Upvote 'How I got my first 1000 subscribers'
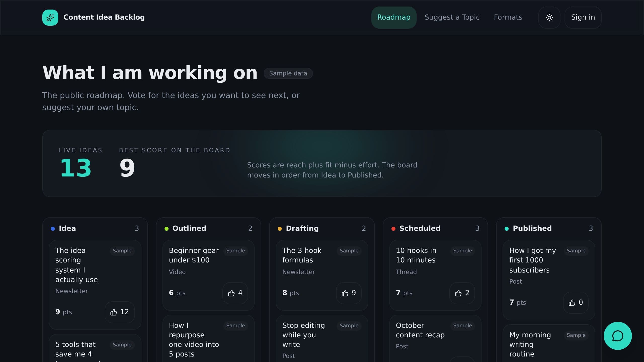This screenshot has height=362, width=644. pyautogui.click(x=576, y=302)
